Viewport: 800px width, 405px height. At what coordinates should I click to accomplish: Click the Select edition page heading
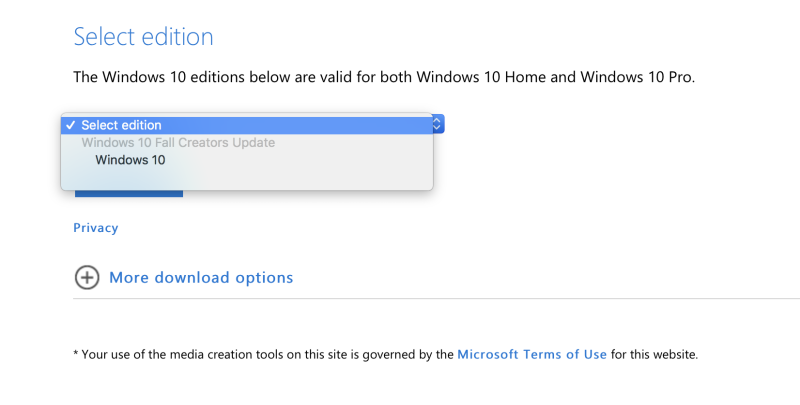pyautogui.click(x=143, y=36)
